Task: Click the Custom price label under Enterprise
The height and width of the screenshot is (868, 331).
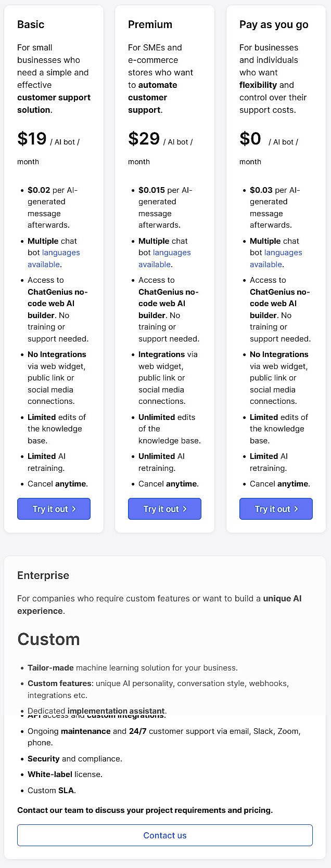Action: click(x=48, y=639)
